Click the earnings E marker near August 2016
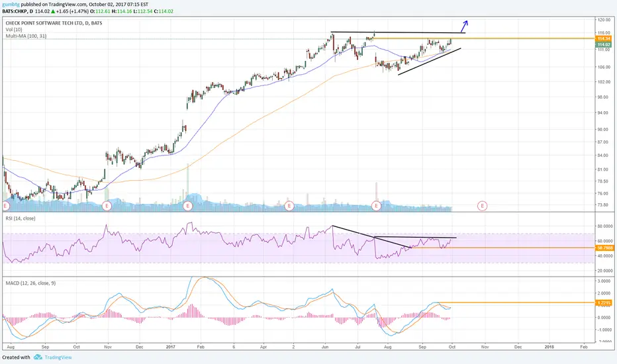 [x=5, y=205]
